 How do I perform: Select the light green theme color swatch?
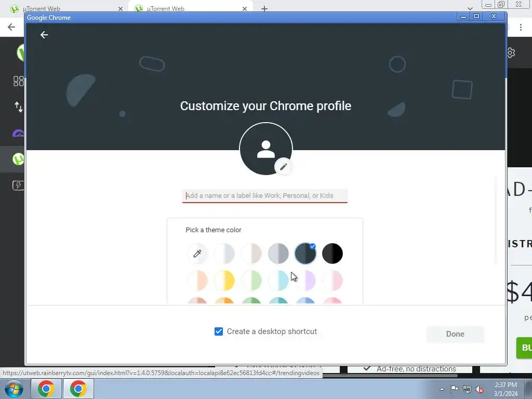(x=251, y=281)
